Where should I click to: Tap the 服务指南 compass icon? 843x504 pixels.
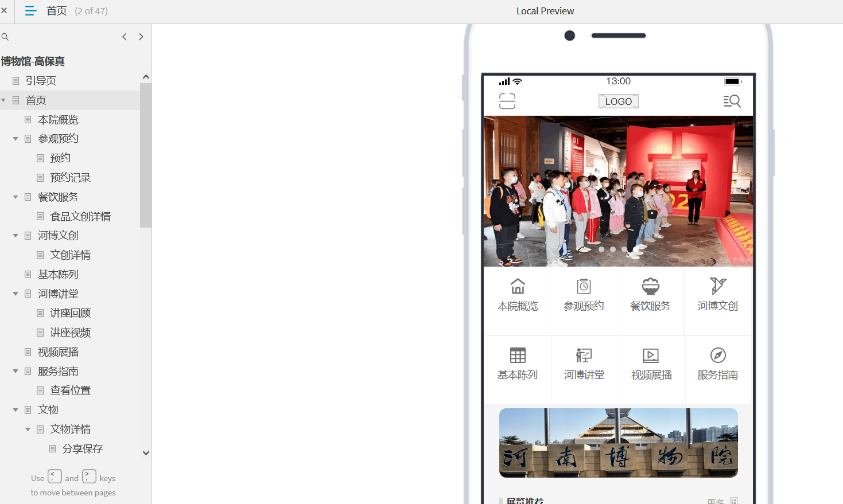coord(718,355)
